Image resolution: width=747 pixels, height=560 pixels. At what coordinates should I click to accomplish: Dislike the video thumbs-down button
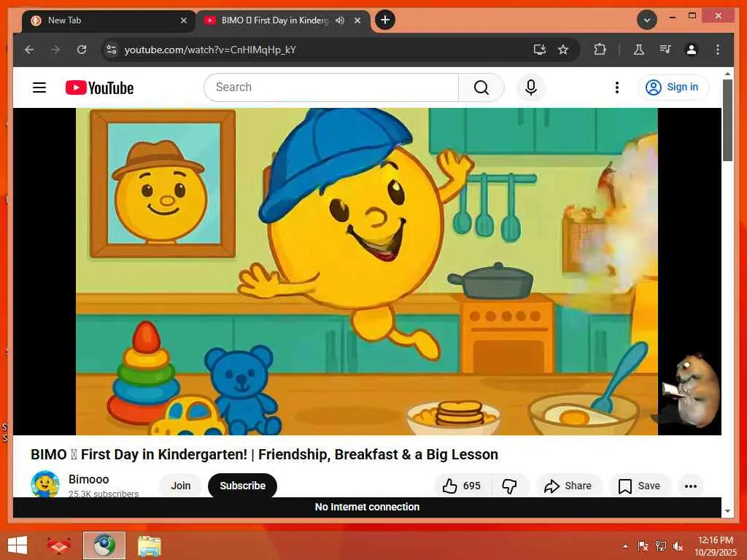coord(510,486)
